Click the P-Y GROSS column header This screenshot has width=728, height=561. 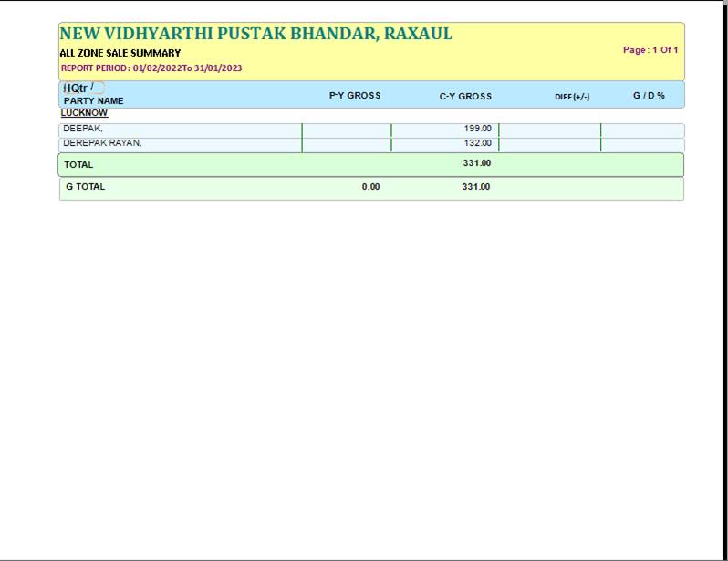point(355,96)
